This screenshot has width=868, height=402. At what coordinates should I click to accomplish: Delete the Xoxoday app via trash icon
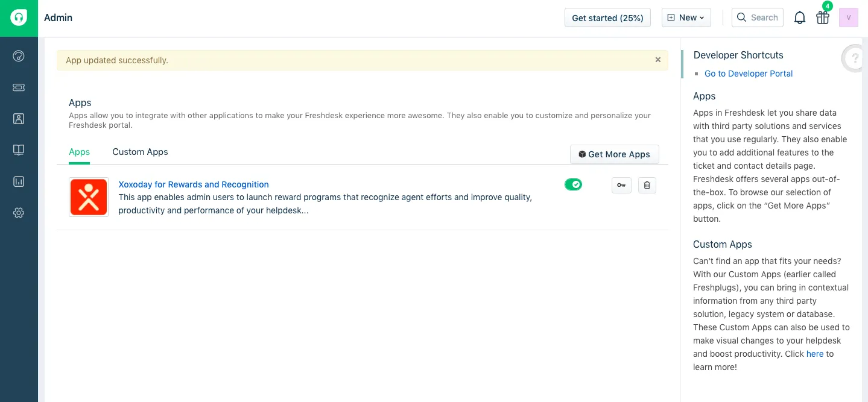pyautogui.click(x=647, y=185)
